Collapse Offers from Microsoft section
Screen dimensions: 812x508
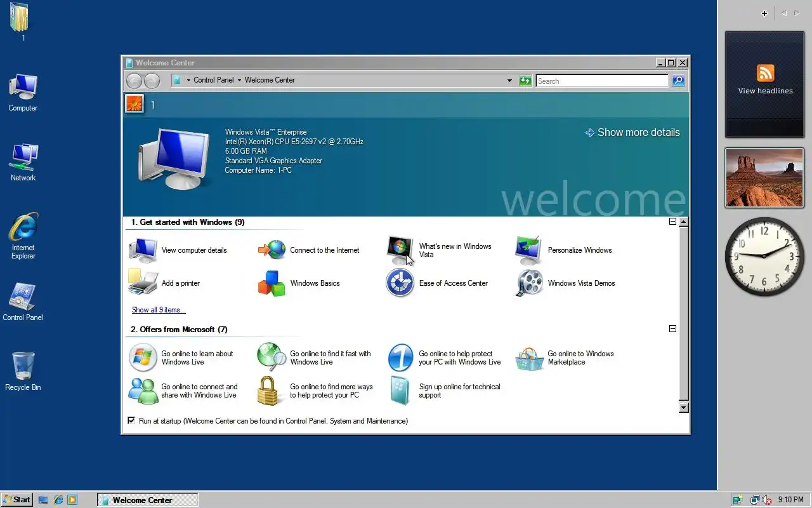(672, 329)
